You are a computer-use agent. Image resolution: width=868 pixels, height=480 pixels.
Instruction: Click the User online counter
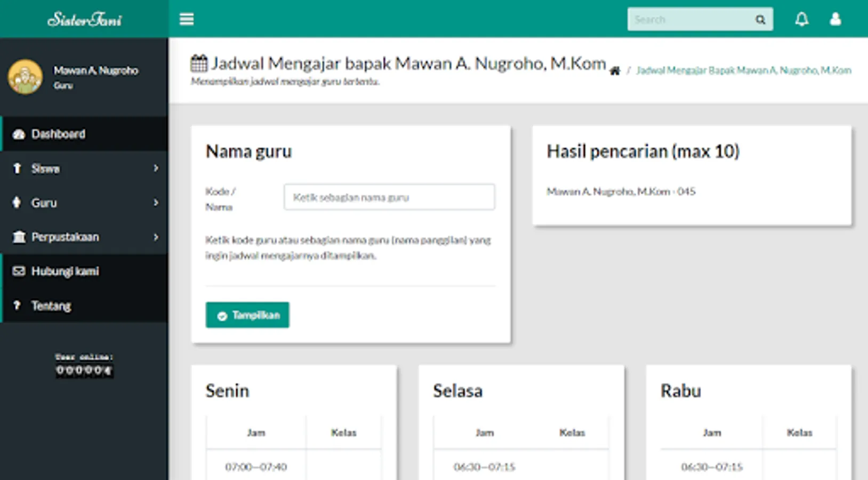(x=84, y=365)
